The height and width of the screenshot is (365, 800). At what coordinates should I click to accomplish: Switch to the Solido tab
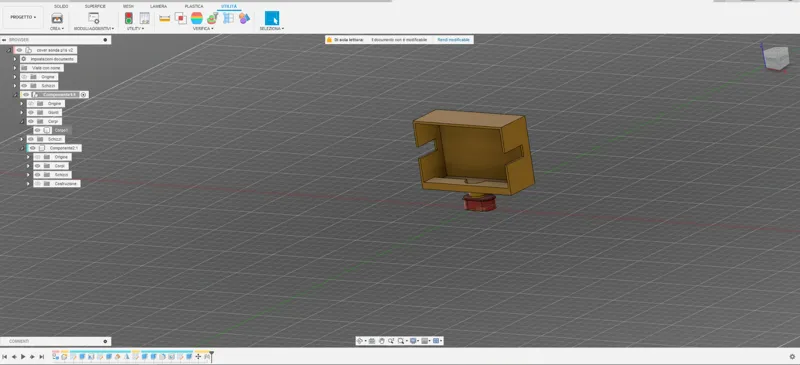tap(61, 6)
